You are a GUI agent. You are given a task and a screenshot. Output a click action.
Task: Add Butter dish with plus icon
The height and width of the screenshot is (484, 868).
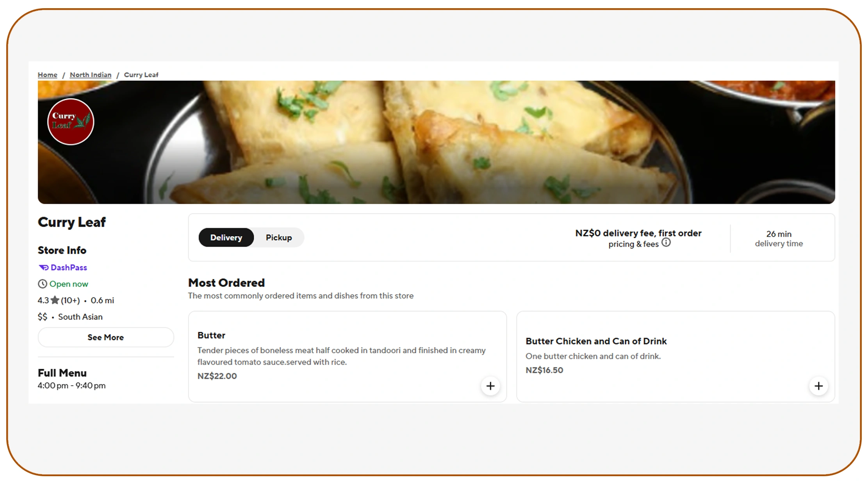click(x=490, y=386)
